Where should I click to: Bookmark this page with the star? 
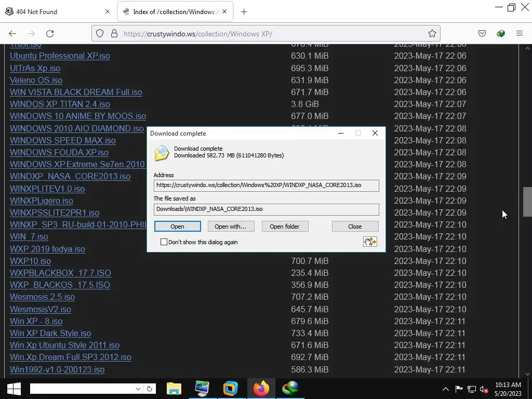point(432,33)
